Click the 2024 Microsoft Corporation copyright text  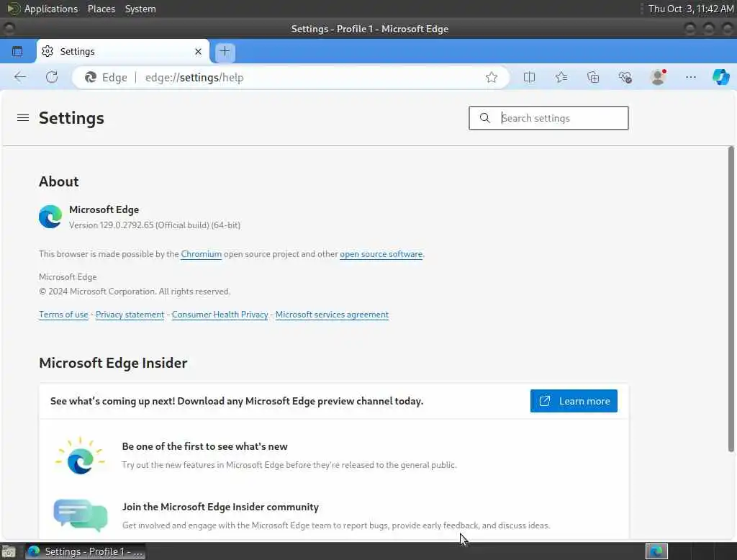[135, 292]
